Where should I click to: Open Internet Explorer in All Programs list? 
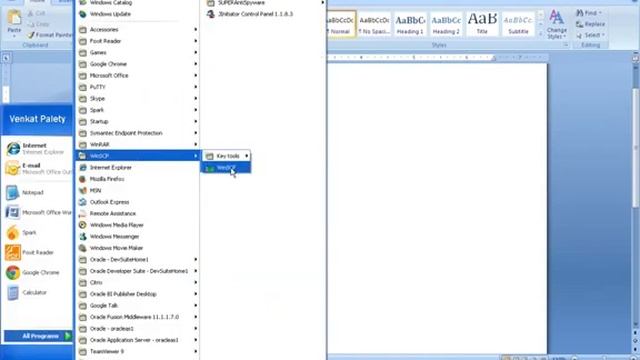pos(138,167)
